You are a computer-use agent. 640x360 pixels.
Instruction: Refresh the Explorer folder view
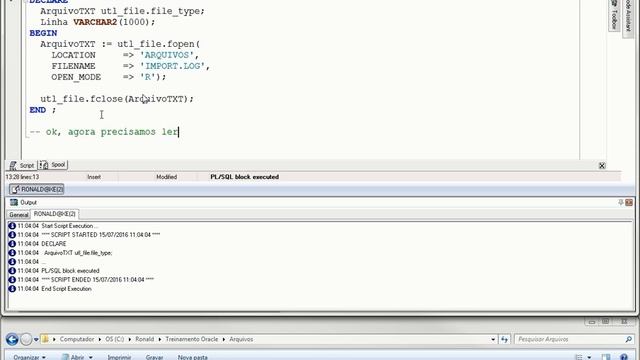[504, 339]
